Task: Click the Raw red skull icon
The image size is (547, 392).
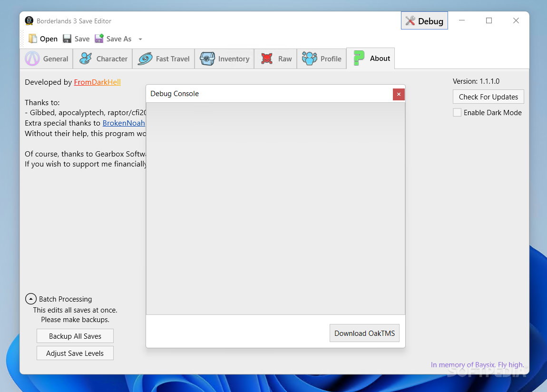Action: tap(267, 59)
